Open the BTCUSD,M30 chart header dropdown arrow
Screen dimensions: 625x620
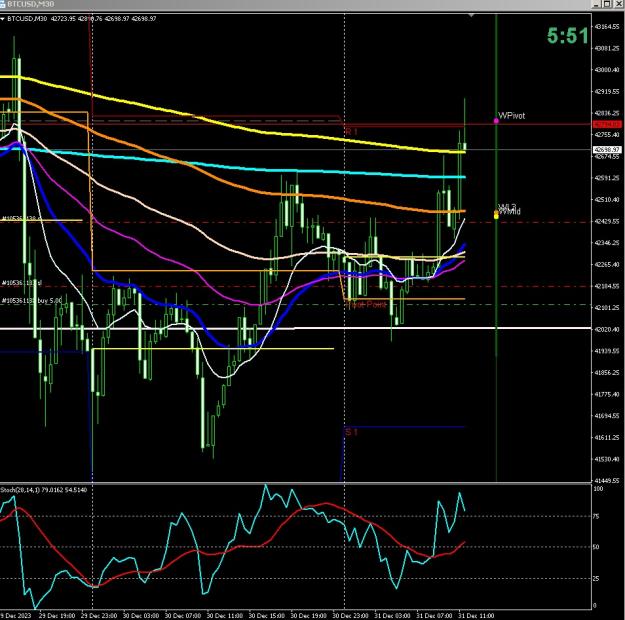point(2,19)
